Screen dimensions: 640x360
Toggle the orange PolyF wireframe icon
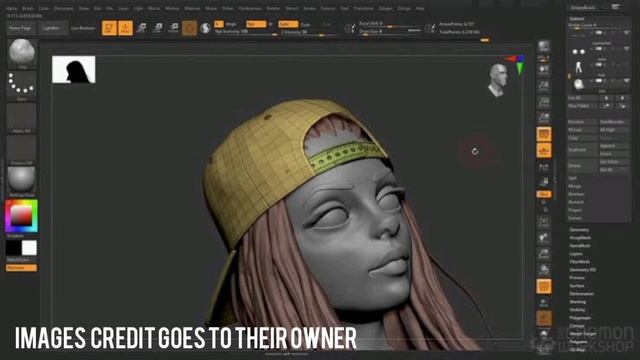[x=544, y=286]
